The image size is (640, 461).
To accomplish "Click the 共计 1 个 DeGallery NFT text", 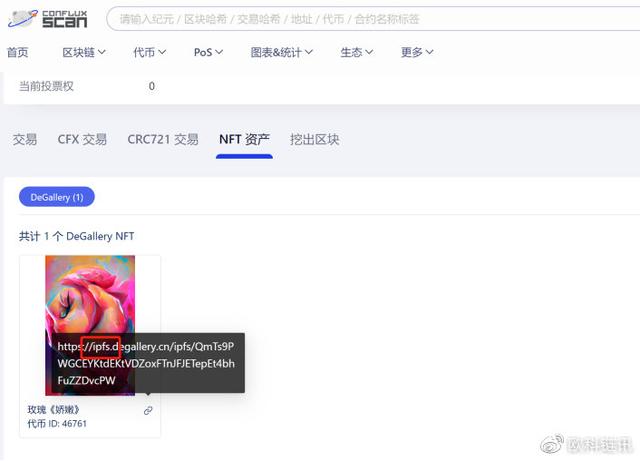I will tap(76, 236).
